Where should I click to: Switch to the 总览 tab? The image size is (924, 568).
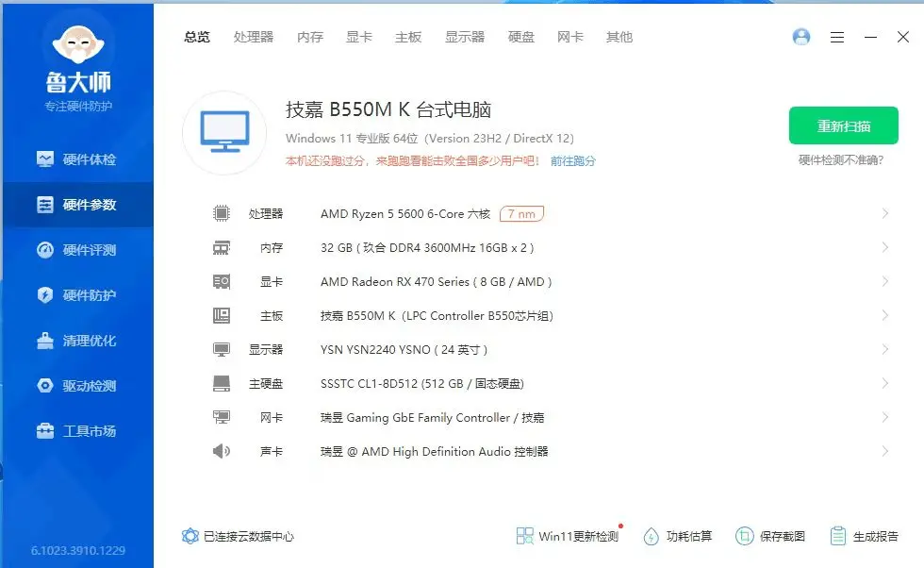(197, 37)
